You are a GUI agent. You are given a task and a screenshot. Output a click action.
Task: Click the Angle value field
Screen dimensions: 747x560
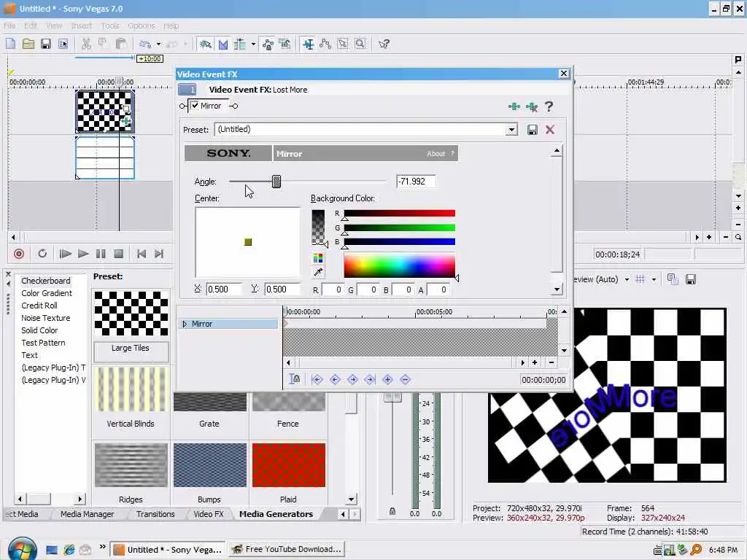coord(415,182)
